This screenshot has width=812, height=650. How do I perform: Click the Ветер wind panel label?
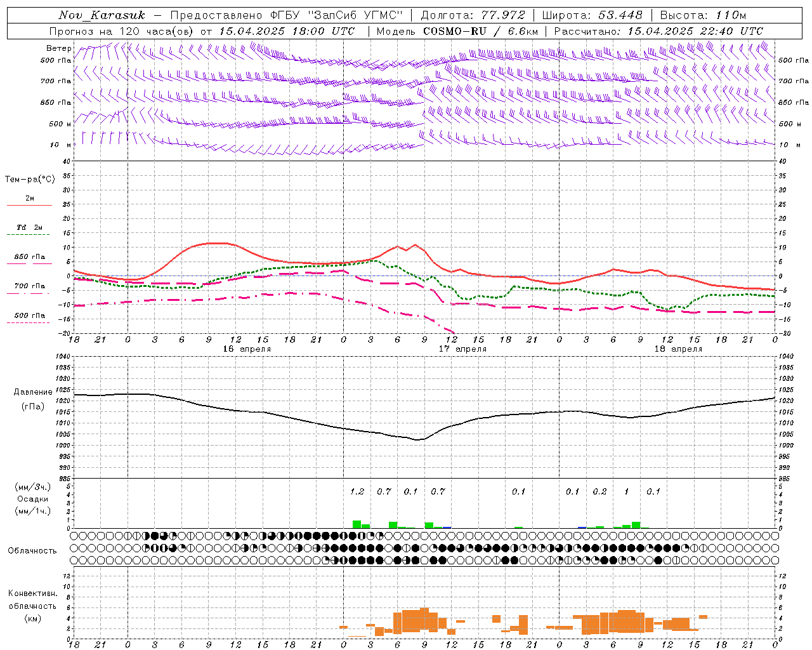[x=58, y=48]
